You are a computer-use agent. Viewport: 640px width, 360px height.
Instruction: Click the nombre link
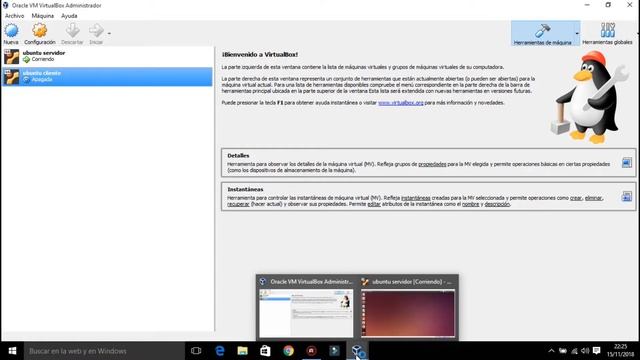pyautogui.click(x=470, y=204)
